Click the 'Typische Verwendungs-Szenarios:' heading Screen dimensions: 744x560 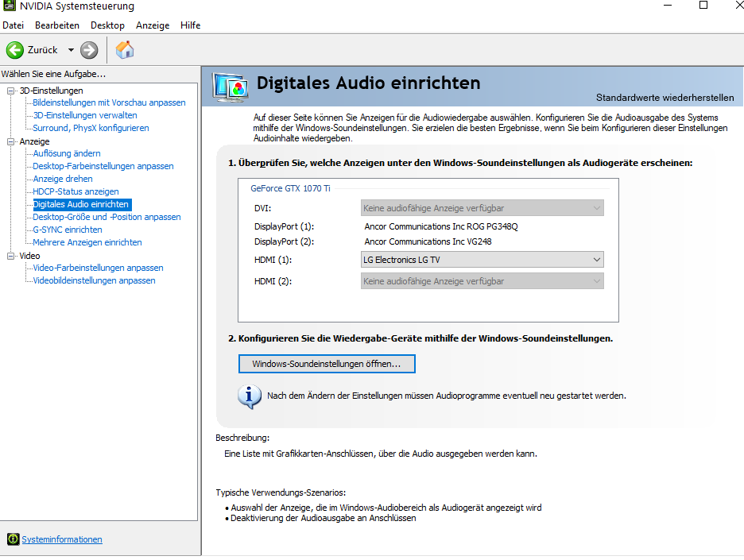point(281,492)
